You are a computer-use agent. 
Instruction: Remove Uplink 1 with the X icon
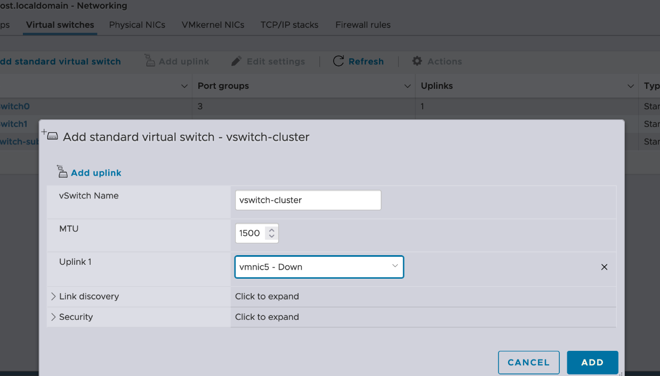(604, 267)
